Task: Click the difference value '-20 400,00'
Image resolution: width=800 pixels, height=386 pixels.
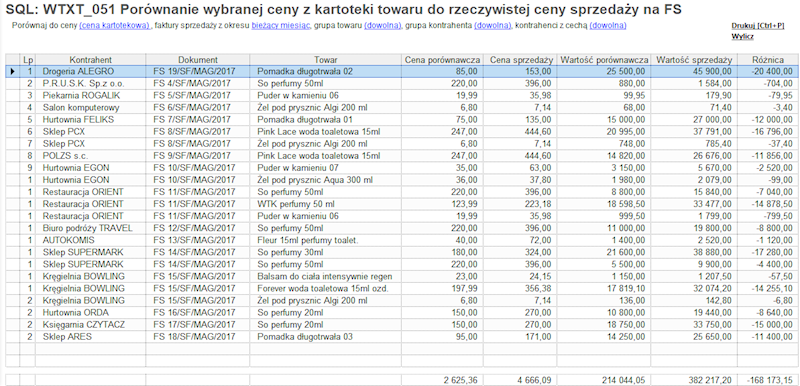Action: 768,72
